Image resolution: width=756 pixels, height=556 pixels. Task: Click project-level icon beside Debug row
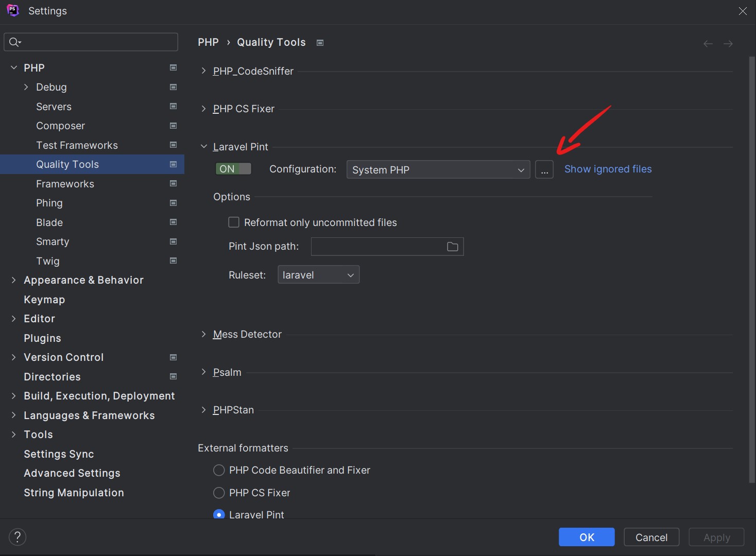174,87
